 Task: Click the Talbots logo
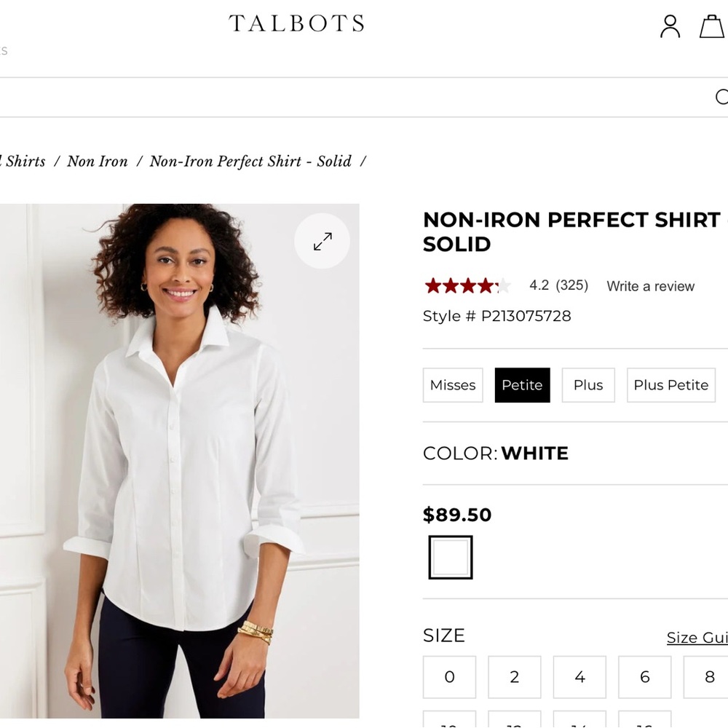[296, 23]
